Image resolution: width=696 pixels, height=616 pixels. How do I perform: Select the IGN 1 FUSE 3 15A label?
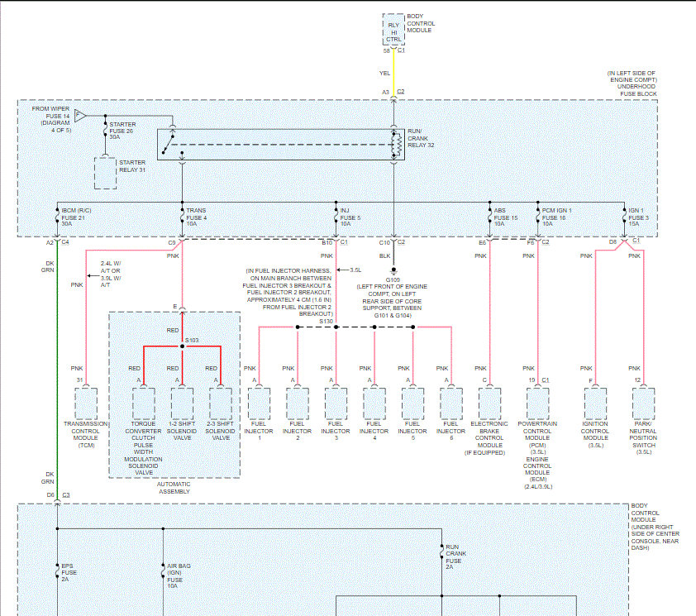(638, 217)
